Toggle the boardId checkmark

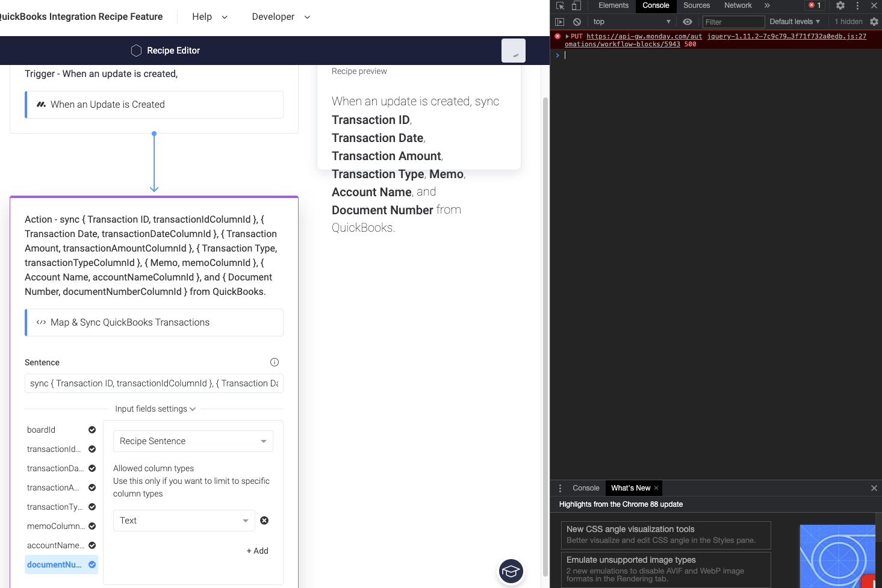point(92,430)
